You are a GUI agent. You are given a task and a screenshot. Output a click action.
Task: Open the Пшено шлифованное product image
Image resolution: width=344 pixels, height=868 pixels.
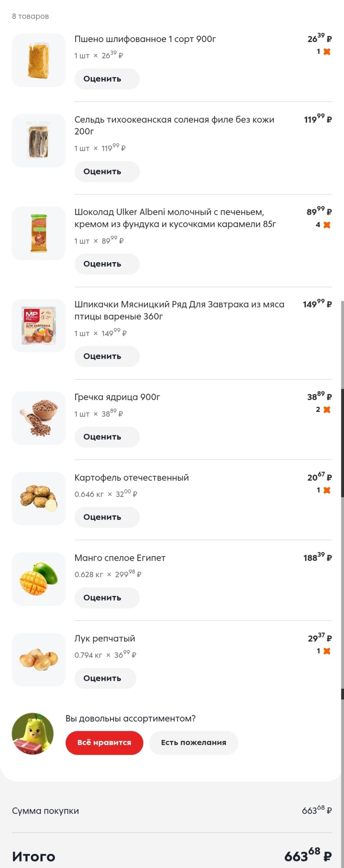click(39, 60)
